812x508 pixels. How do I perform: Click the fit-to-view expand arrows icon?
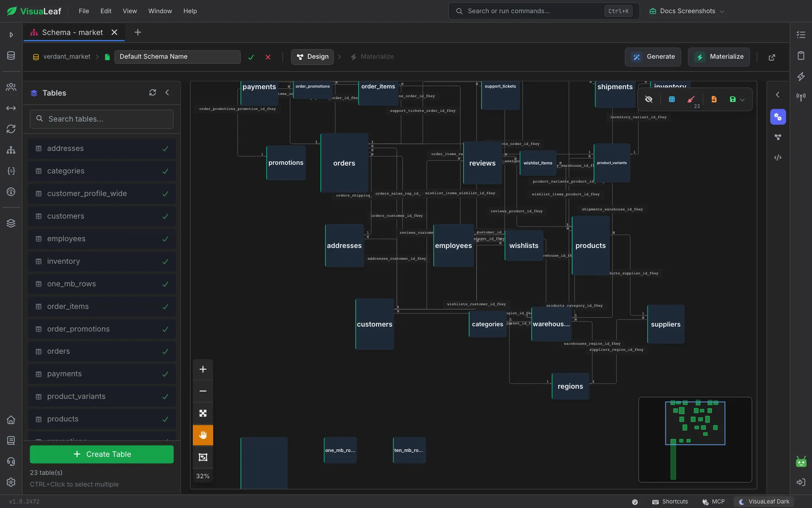point(203,413)
